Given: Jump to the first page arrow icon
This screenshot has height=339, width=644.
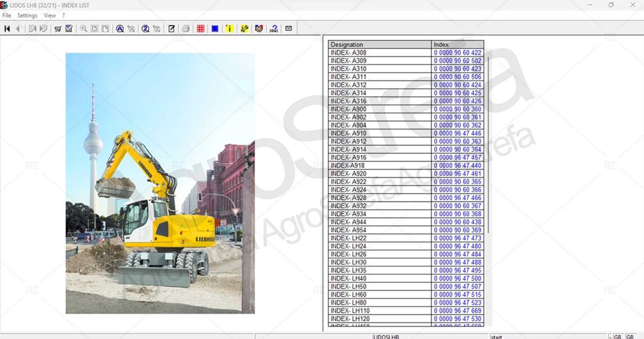Looking at the screenshot, I should coord(7,28).
